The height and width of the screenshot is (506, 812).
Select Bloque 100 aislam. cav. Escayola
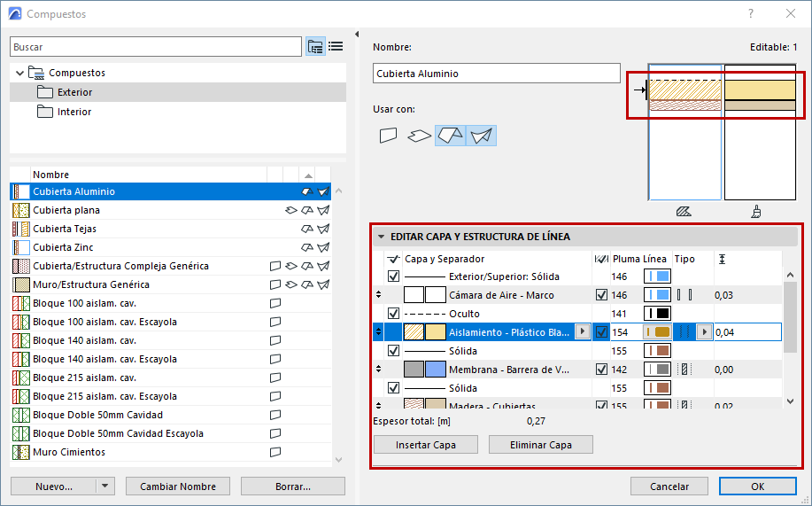tap(170, 322)
